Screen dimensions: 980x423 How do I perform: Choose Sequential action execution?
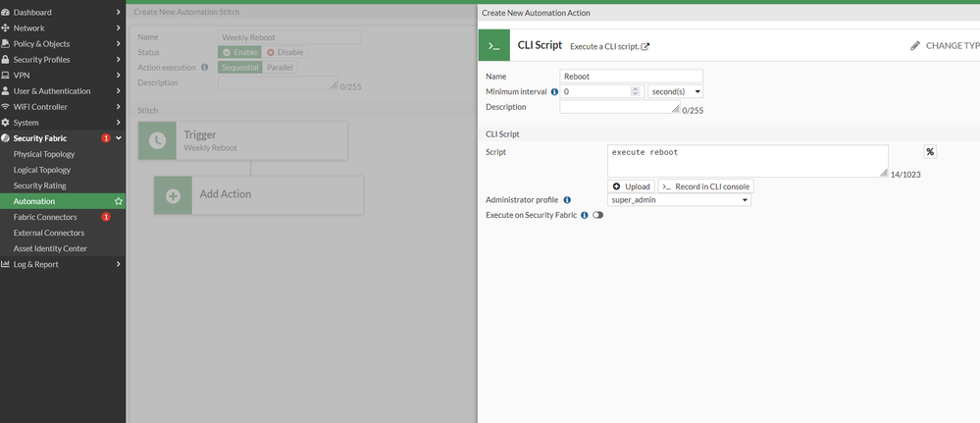pyautogui.click(x=240, y=68)
